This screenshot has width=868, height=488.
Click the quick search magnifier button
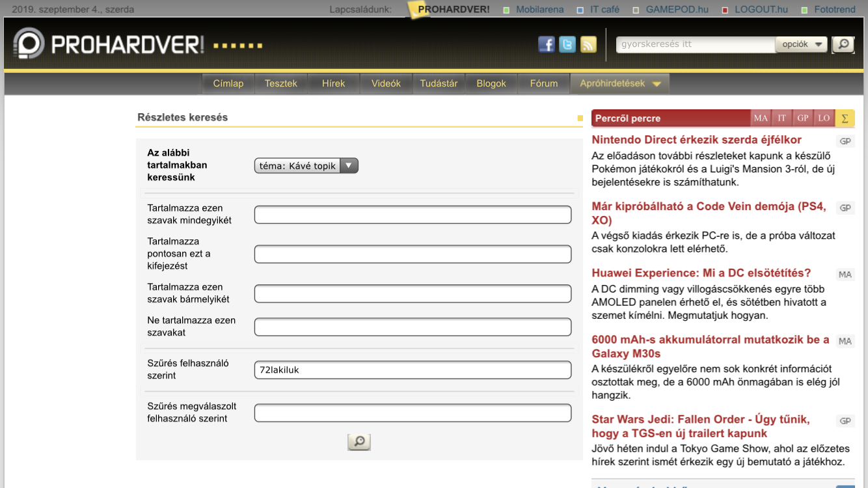tap(843, 44)
